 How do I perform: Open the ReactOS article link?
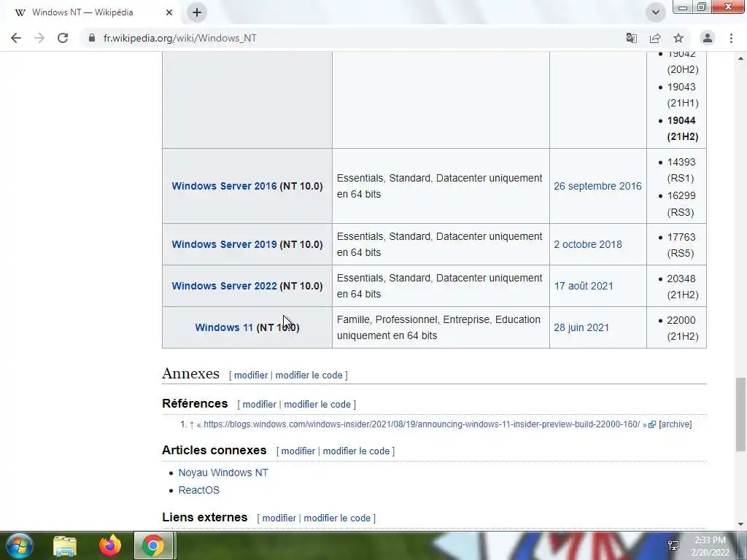click(198, 491)
